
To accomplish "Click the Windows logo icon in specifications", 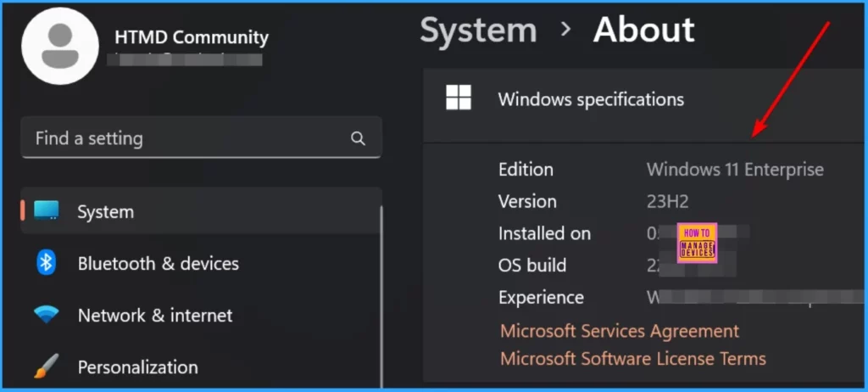I will [x=459, y=98].
